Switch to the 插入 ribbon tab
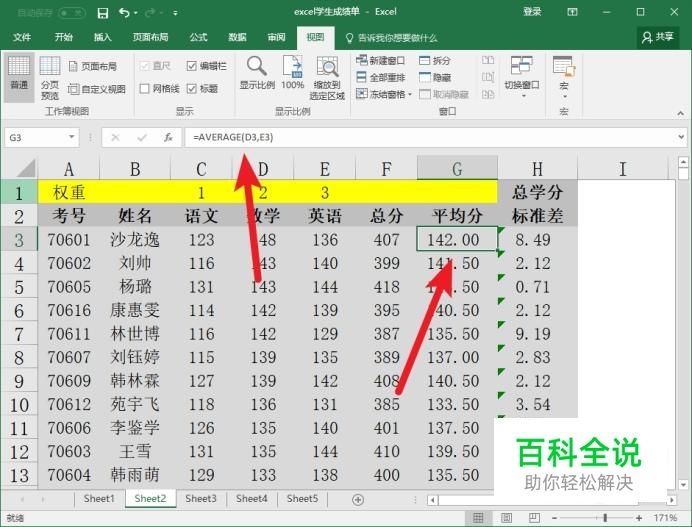 pyautogui.click(x=102, y=38)
